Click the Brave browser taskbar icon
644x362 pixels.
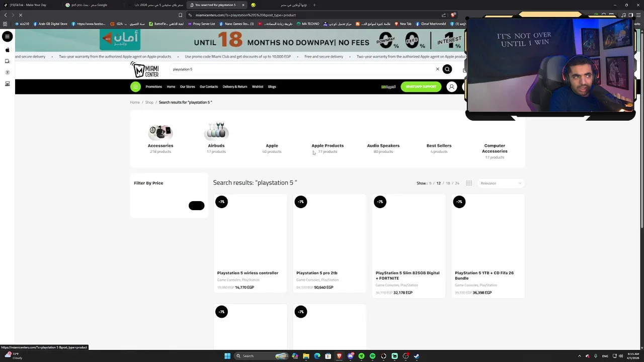point(339,356)
